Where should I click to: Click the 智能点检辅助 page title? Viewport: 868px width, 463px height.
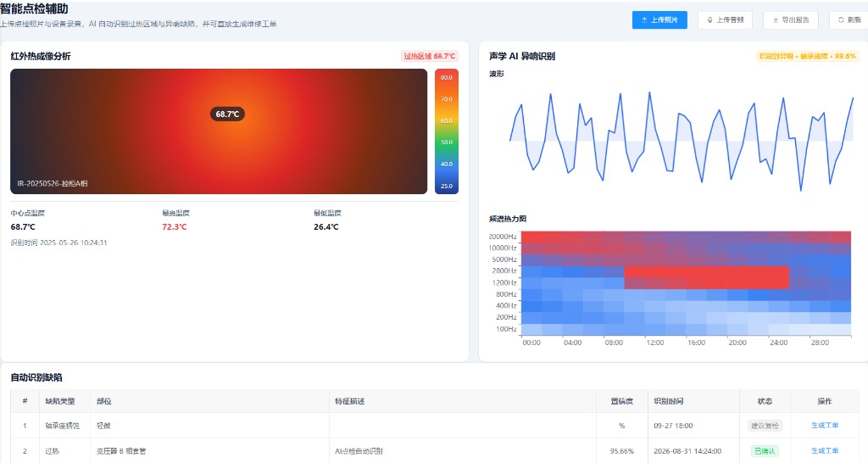click(34, 8)
